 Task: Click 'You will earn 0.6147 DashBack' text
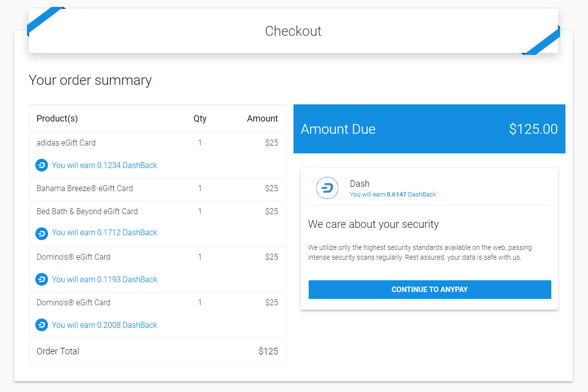pyautogui.click(x=393, y=195)
